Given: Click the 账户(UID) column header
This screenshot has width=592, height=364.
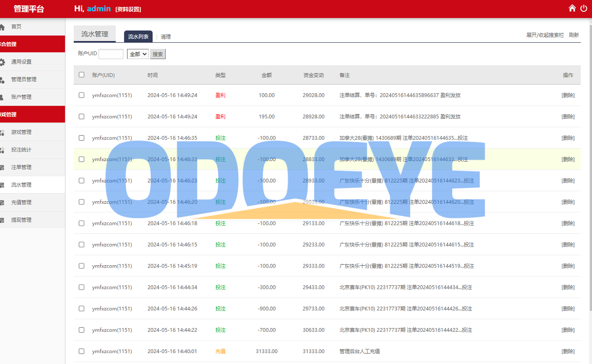Looking at the screenshot, I should pos(103,75).
